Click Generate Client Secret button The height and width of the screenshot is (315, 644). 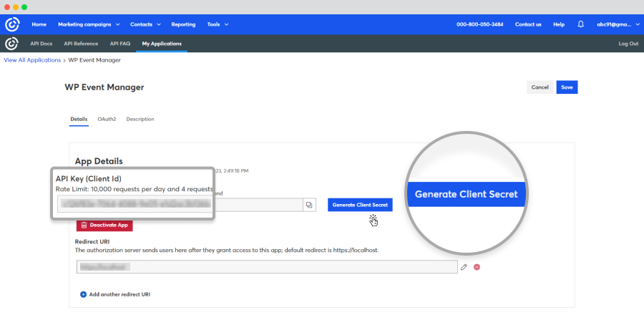pos(360,205)
